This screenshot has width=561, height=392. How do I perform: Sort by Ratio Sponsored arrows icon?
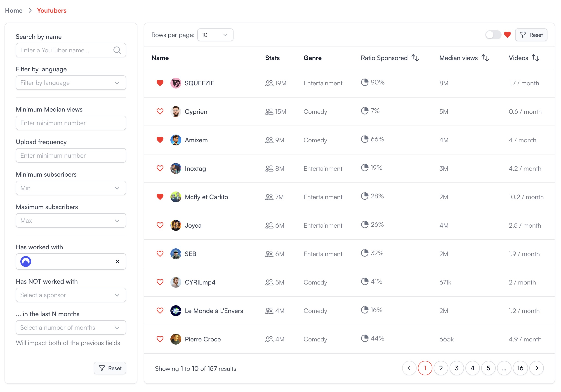click(415, 58)
